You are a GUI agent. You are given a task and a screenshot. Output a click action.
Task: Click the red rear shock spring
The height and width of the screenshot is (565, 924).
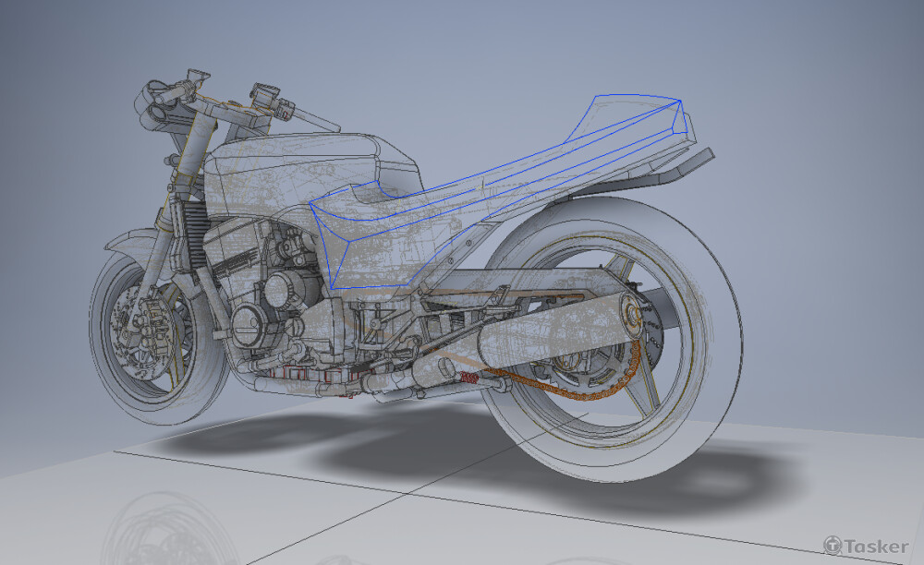tap(469, 377)
